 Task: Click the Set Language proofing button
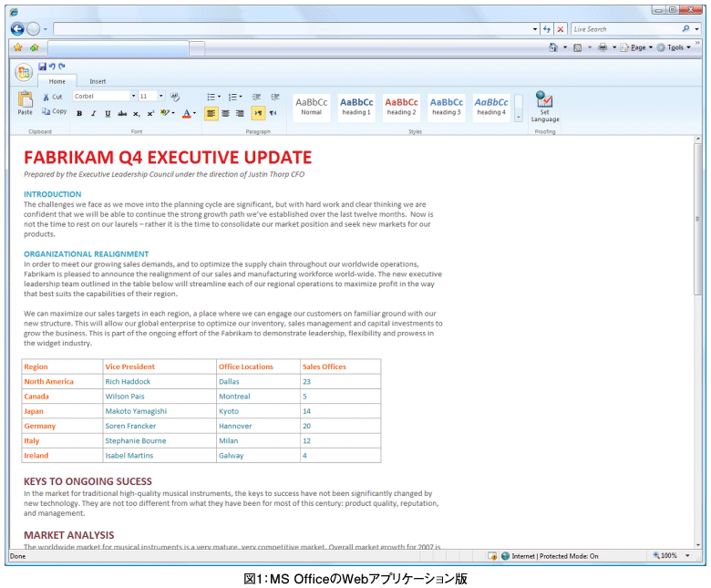click(x=544, y=107)
